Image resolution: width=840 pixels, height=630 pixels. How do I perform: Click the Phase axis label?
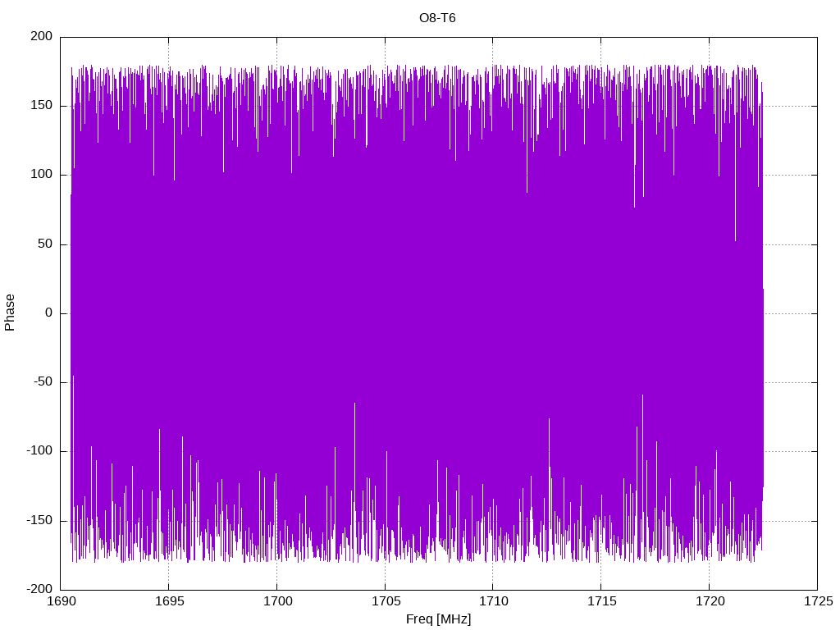tap(10, 313)
